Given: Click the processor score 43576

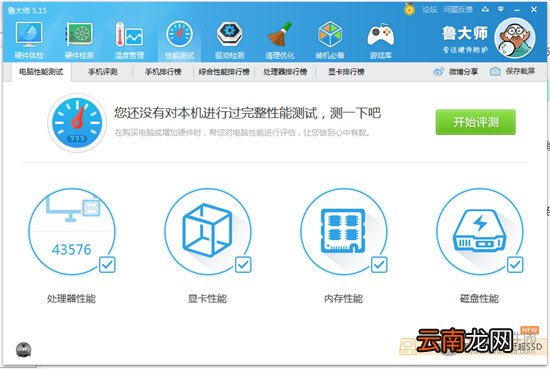Looking at the screenshot, I should [x=72, y=250].
